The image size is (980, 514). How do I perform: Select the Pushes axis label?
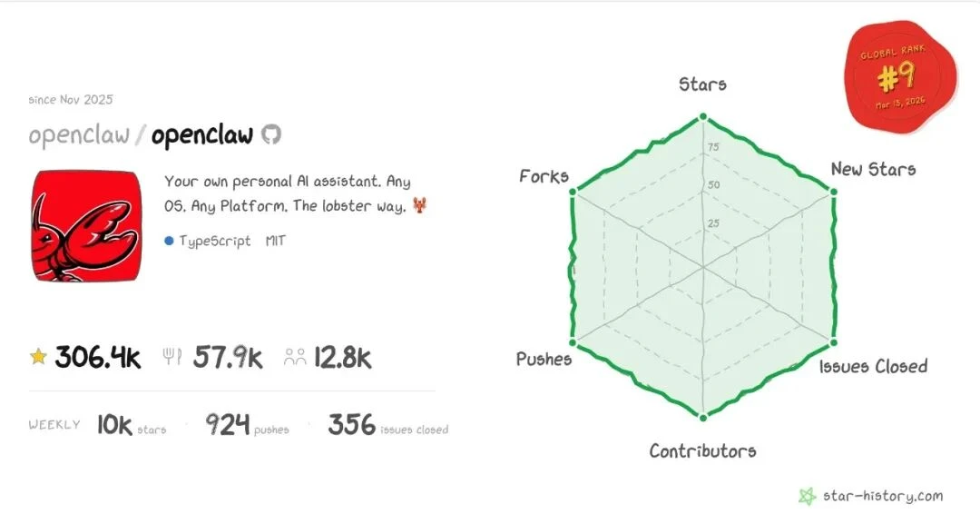coord(544,359)
